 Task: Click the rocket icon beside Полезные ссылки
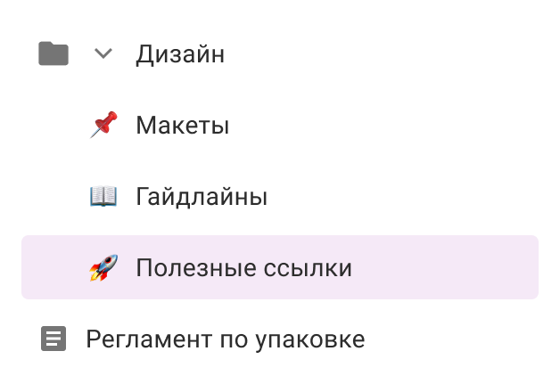click(x=103, y=268)
